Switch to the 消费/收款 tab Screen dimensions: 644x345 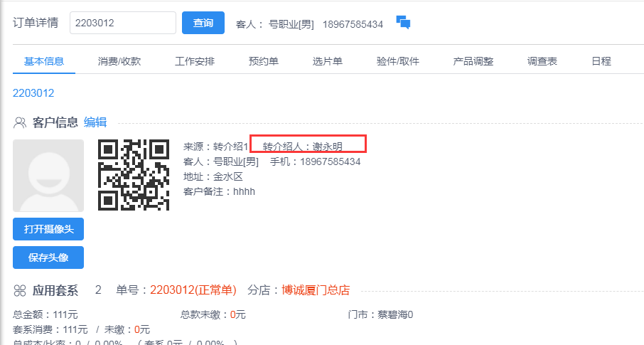tap(119, 61)
